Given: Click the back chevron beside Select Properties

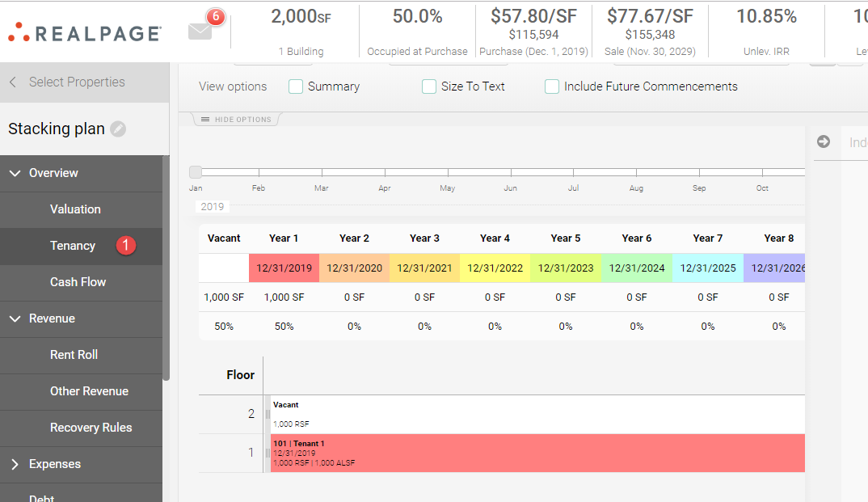Looking at the screenshot, I should pos(12,82).
